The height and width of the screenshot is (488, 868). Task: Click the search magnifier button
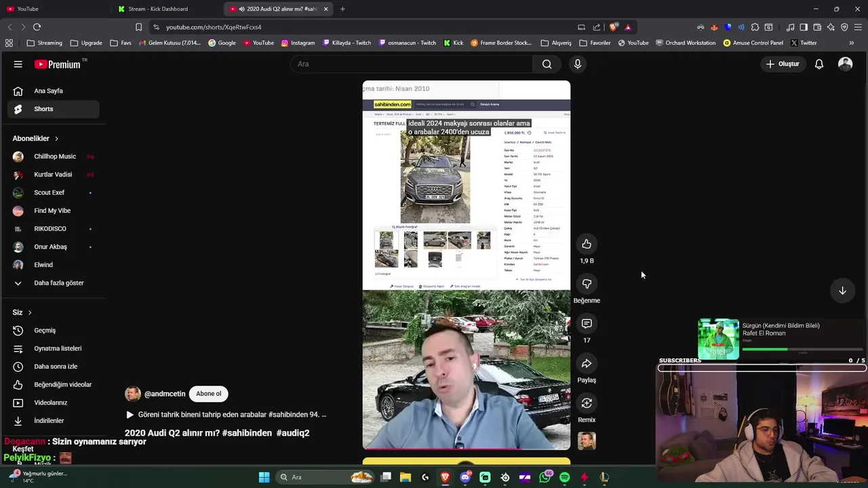coord(547,64)
